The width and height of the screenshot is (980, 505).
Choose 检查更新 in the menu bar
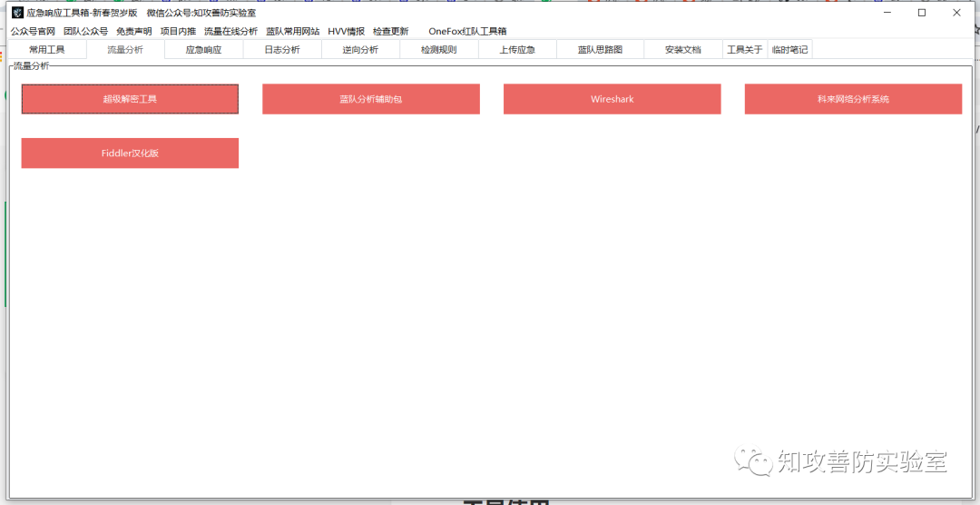pos(390,31)
